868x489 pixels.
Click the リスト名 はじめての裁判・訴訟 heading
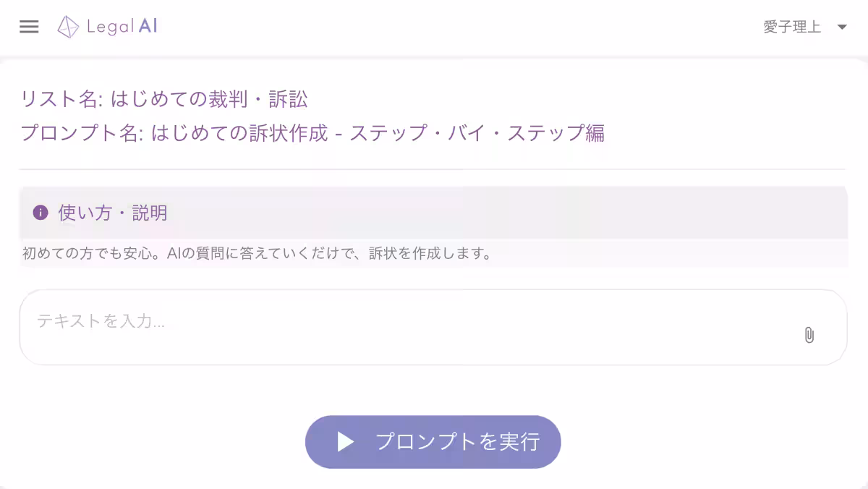[164, 98]
